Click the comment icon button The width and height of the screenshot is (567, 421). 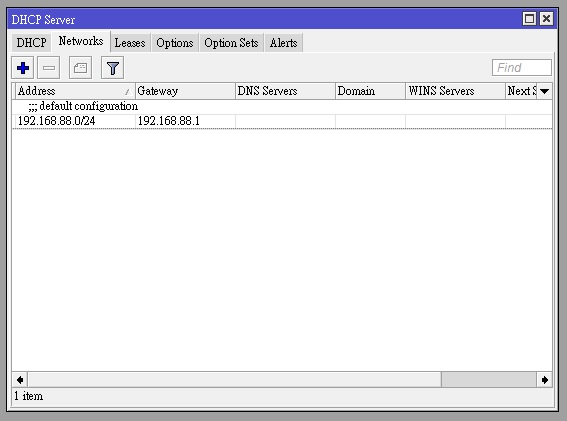(80, 68)
